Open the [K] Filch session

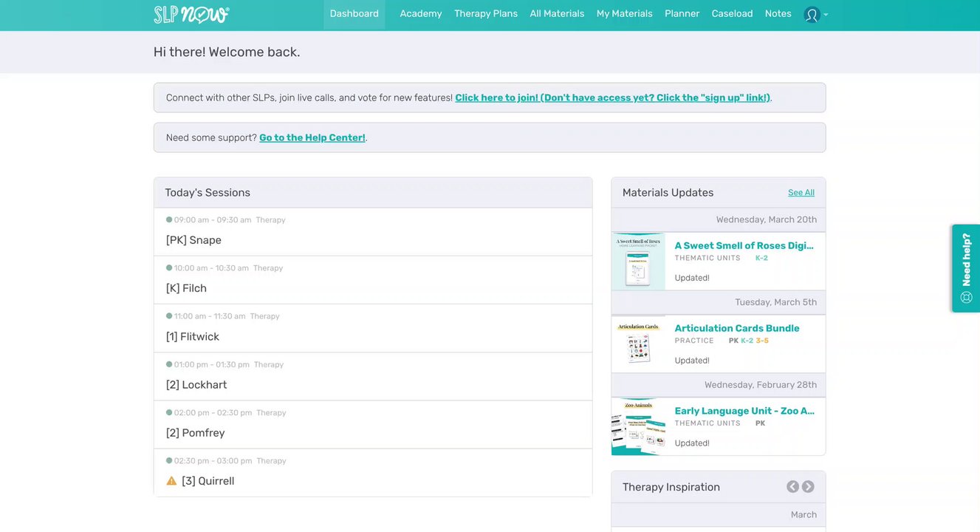click(187, 288)
